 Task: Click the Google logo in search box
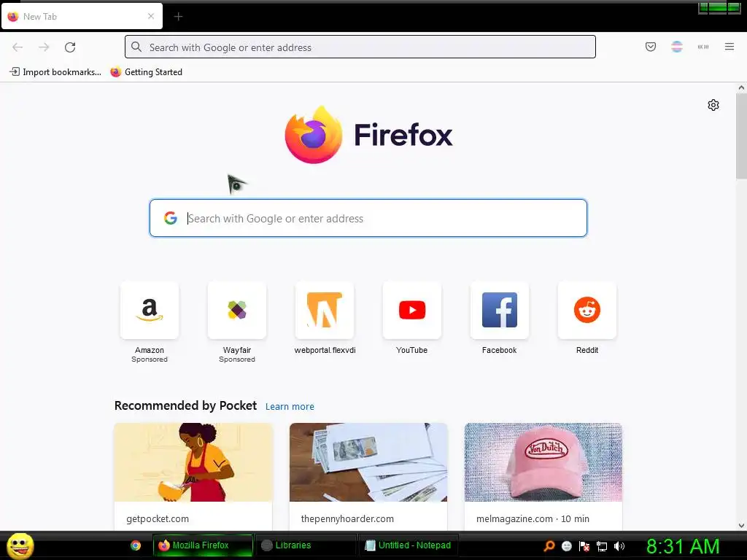(171, 218)
